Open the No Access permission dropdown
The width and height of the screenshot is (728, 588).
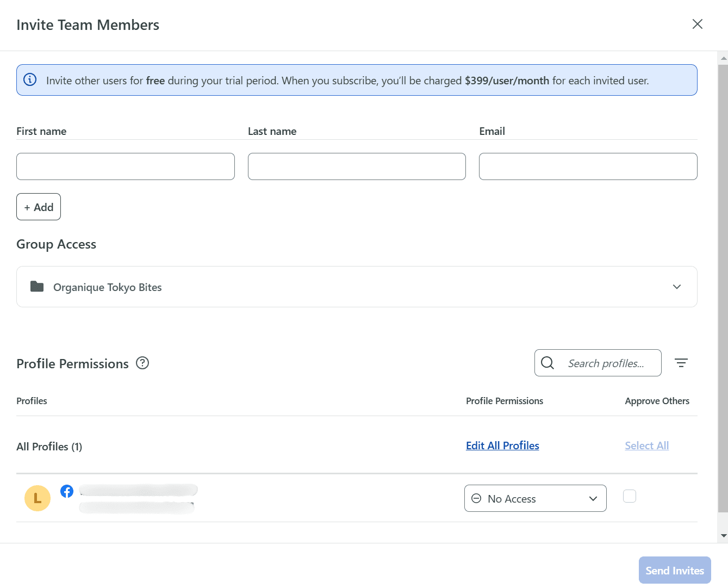[x=535, y=498]
